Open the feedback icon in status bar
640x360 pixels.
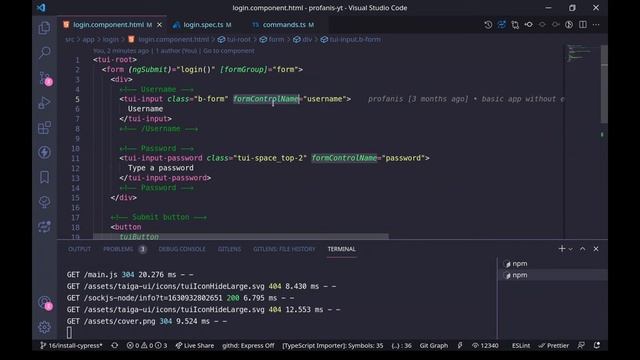[x=582, y=345]
